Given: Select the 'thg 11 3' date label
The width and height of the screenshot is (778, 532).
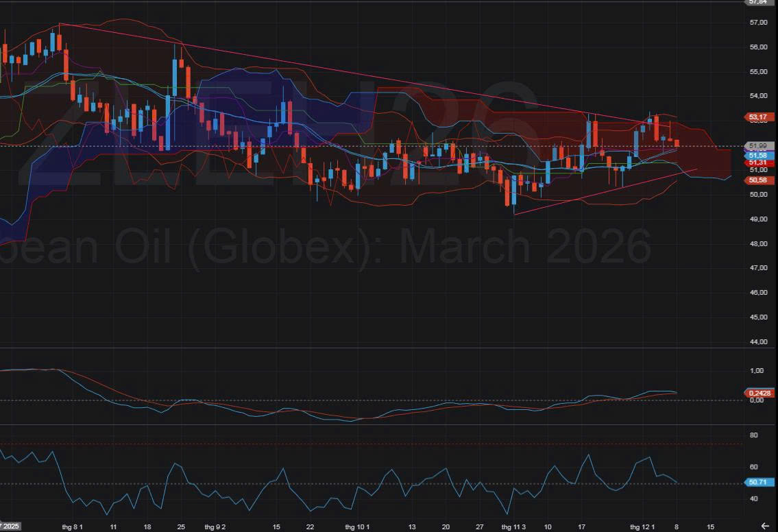Looking at the screenshot, I should tap(513, 527).
